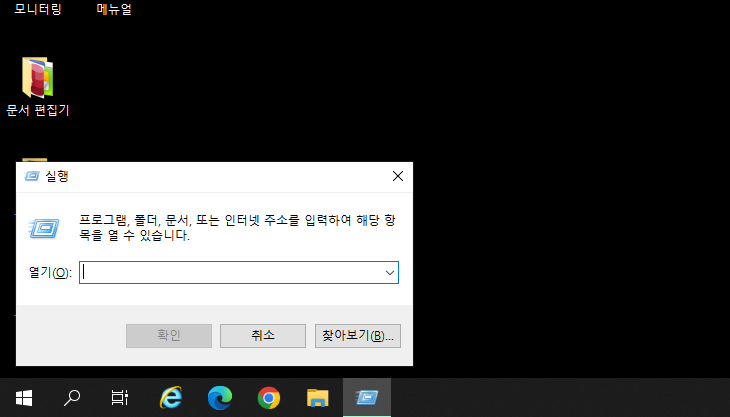730x417 pixels.
Task: Click the 취소 button
Action: click(x=263, y=336)
